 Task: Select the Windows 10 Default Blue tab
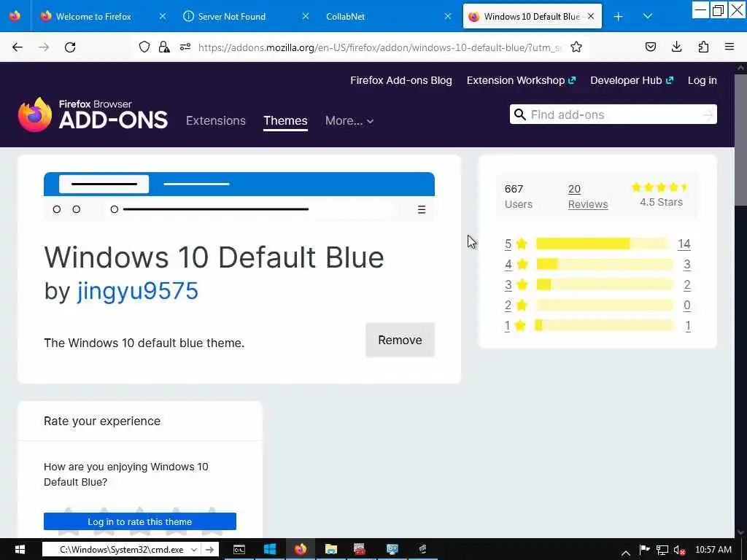532,16
